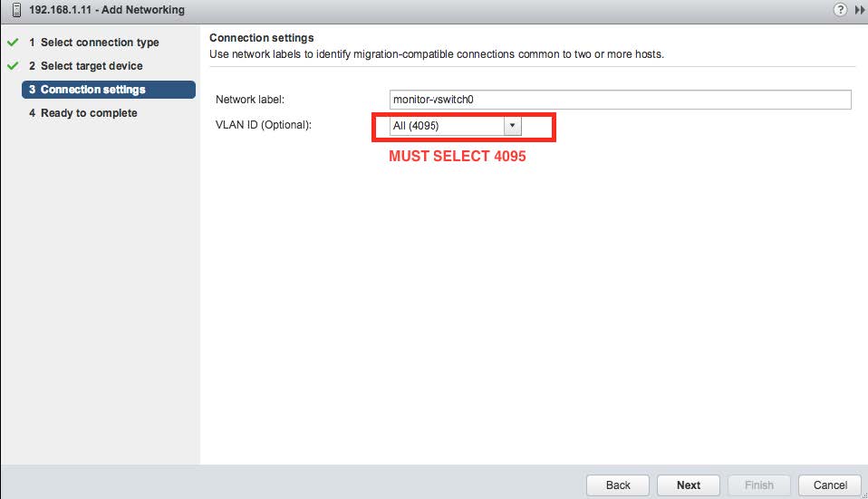Screen dimensions: 868x499
Task: Open the VLAN ID dropdown arrow
Action: click(512, 126)
